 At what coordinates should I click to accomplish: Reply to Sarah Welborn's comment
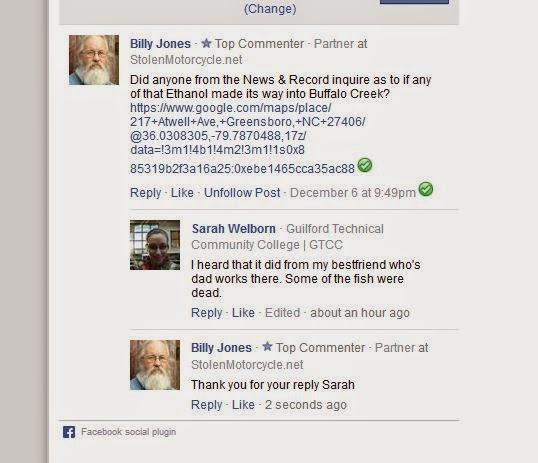[207, 313]
